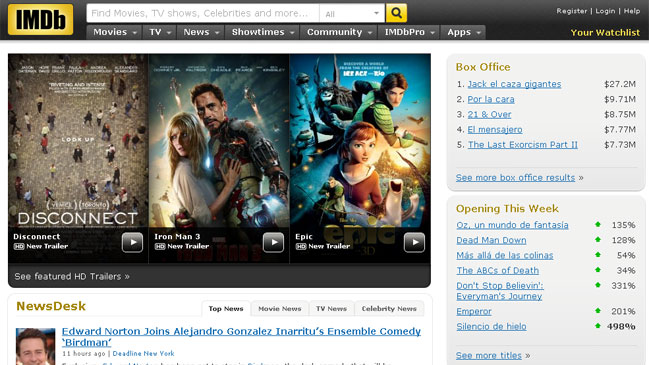649x365 pixels.
Task: Open Don't Stop Believin': Everyman's Journey link
Action: pos(500,291)
